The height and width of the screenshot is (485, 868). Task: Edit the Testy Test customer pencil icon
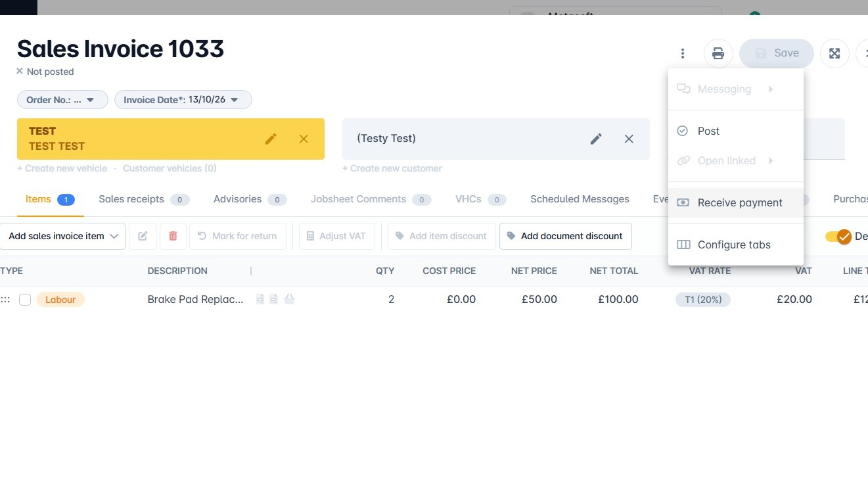point(596,139)
